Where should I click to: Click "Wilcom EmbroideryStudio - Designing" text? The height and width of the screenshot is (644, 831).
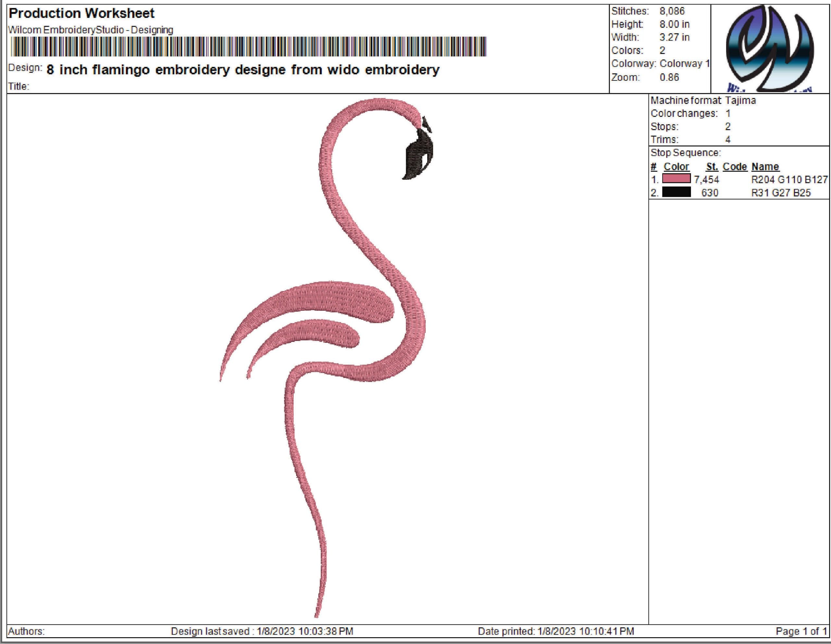(x=91, y=30)
